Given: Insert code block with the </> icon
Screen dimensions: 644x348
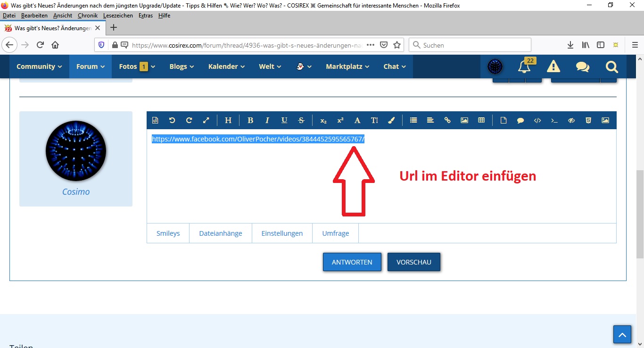Looking at the screenshot, I should (x=537, y=120).
